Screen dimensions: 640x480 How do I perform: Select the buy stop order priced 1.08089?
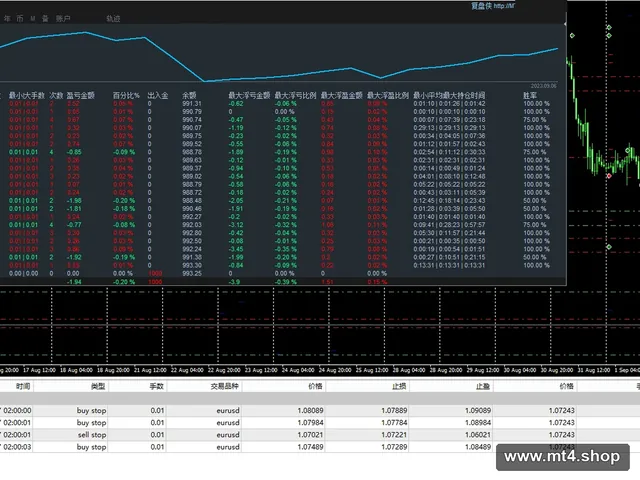pyautogui.click(x=320, y=411)
